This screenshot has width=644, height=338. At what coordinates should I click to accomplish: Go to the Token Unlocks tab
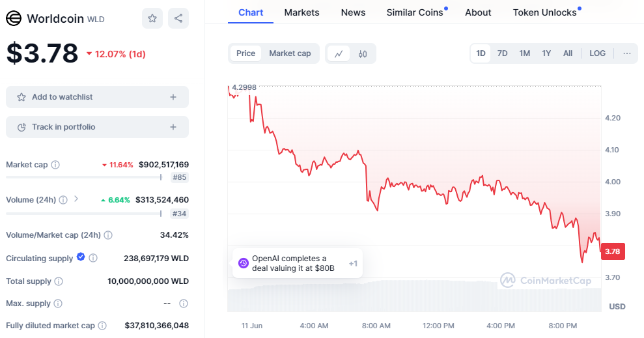point(544,12)
